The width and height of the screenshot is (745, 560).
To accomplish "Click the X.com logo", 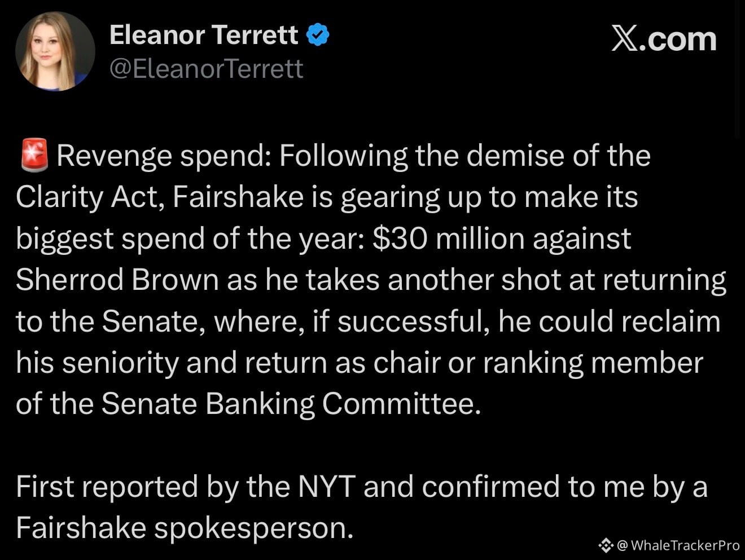I will [x=664, y=39].
